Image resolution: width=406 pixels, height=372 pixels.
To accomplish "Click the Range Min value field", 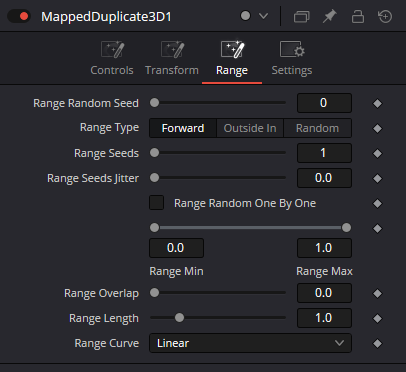I will pos(176,248).
